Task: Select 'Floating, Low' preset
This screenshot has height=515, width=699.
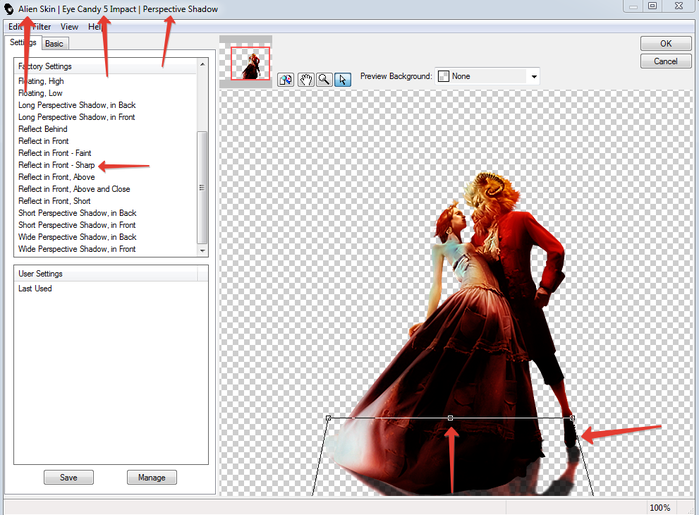Action: tap(40, 93)
